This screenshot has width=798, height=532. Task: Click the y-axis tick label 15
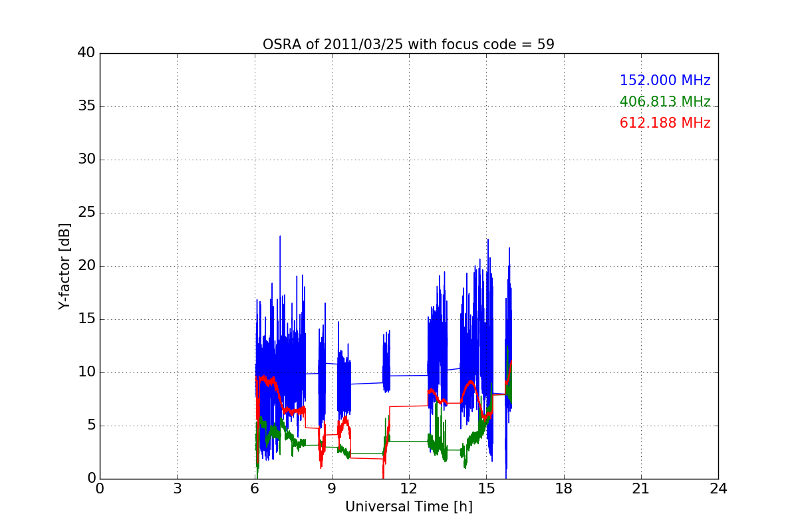[86, 319]
